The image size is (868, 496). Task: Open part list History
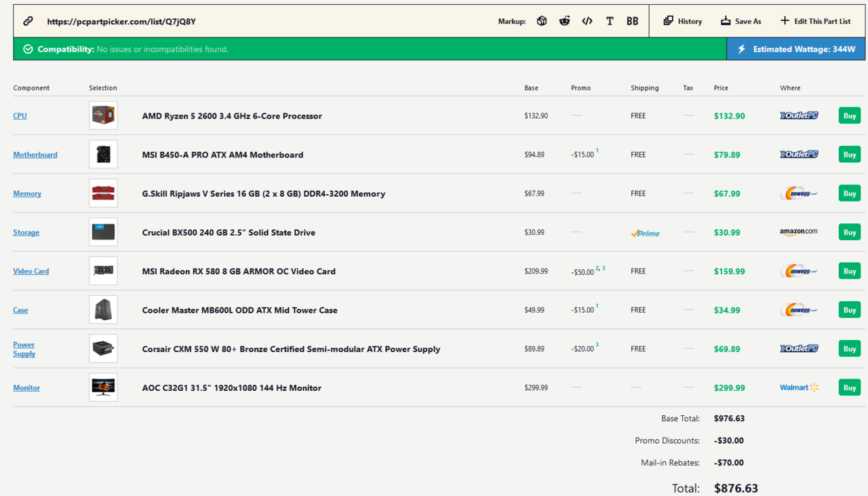click(x=682, y=21)
